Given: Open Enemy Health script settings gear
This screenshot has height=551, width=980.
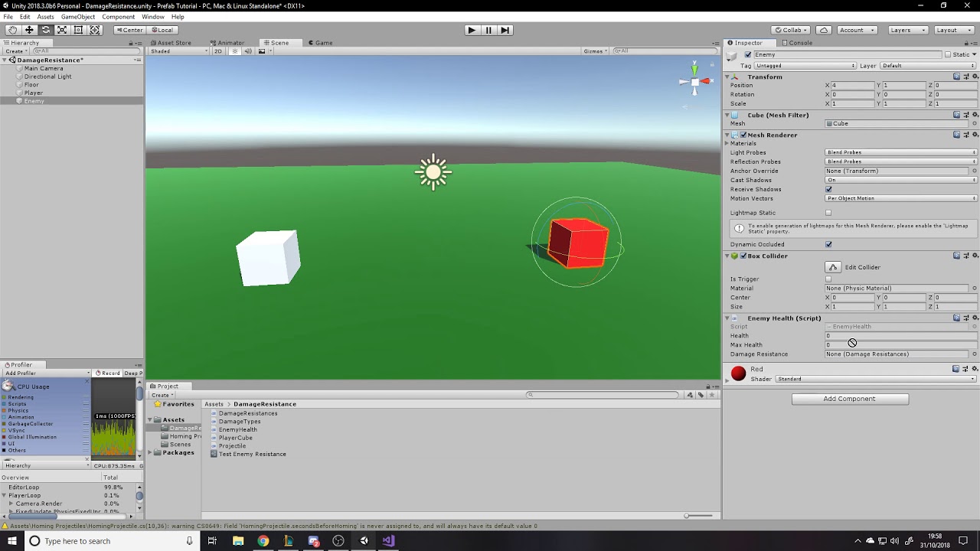Looking at the screenshot, I should pyautogui.click(x=975, y=318).
